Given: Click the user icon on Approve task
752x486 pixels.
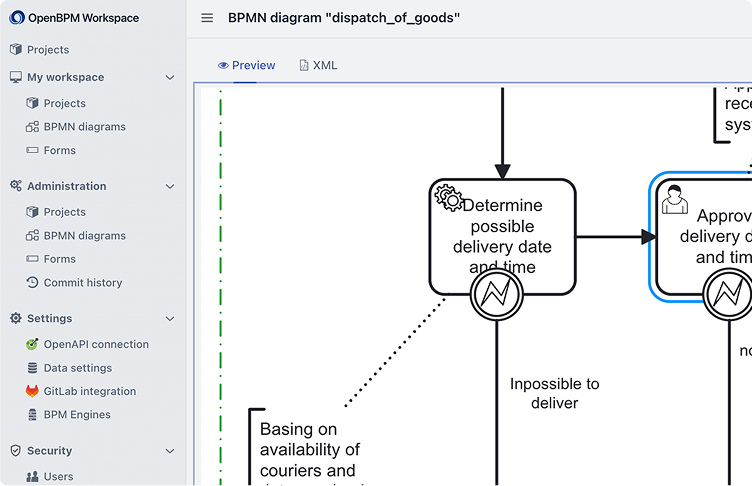Looking at the screenshot, I should 675,198.
